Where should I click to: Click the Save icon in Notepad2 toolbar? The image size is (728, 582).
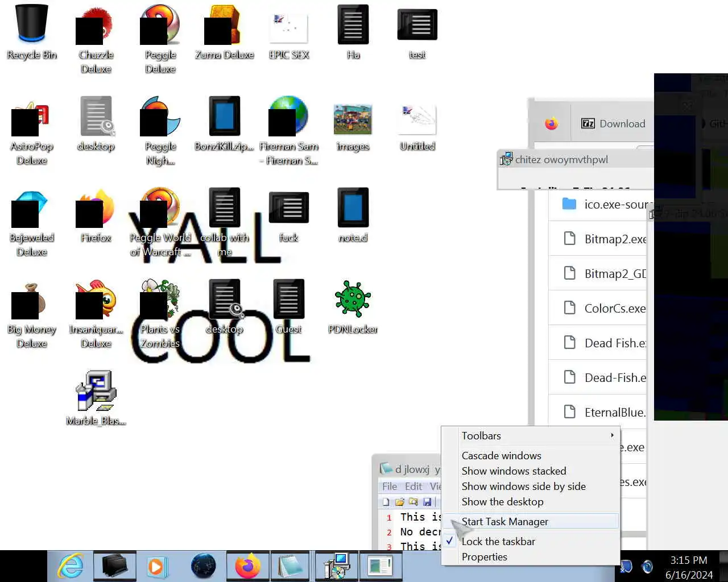[427, 502]
